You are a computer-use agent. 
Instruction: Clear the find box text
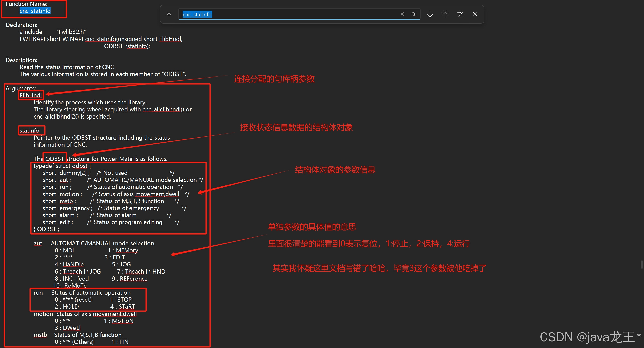click(x=402, y=14)
